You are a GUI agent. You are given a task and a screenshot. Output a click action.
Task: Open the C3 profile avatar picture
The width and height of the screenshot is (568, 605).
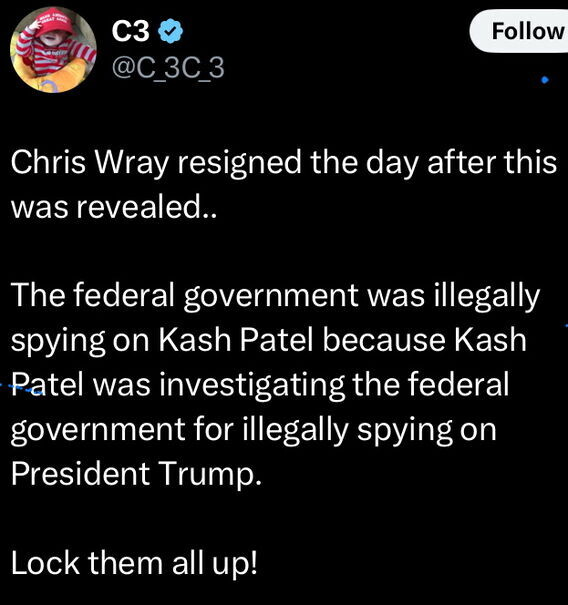(53, 49)
